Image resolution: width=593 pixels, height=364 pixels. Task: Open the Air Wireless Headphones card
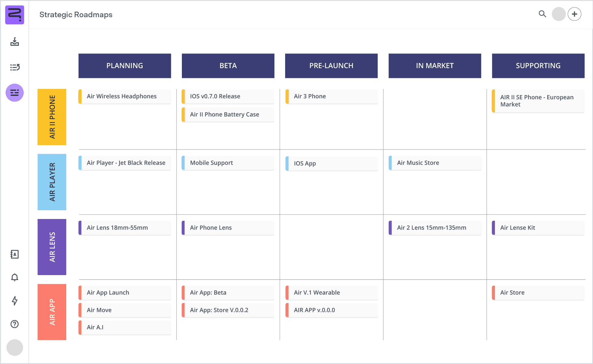pyautogui.click(x=125, y=96)
